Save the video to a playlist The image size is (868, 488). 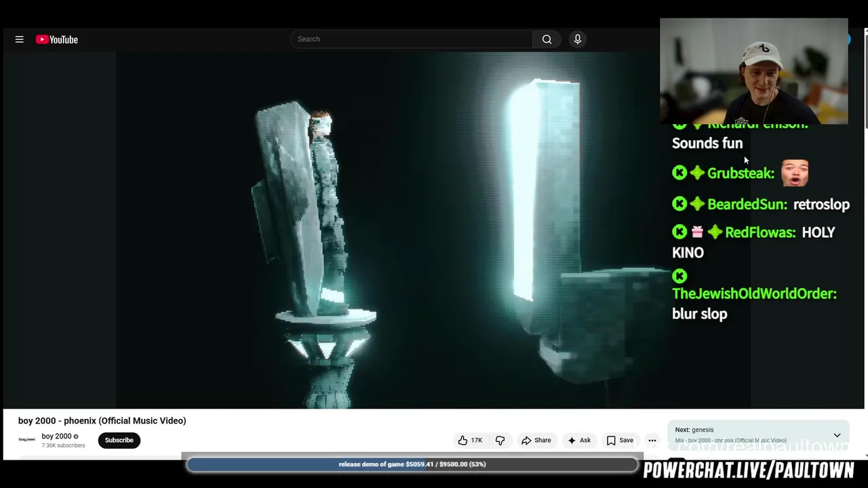620,440
